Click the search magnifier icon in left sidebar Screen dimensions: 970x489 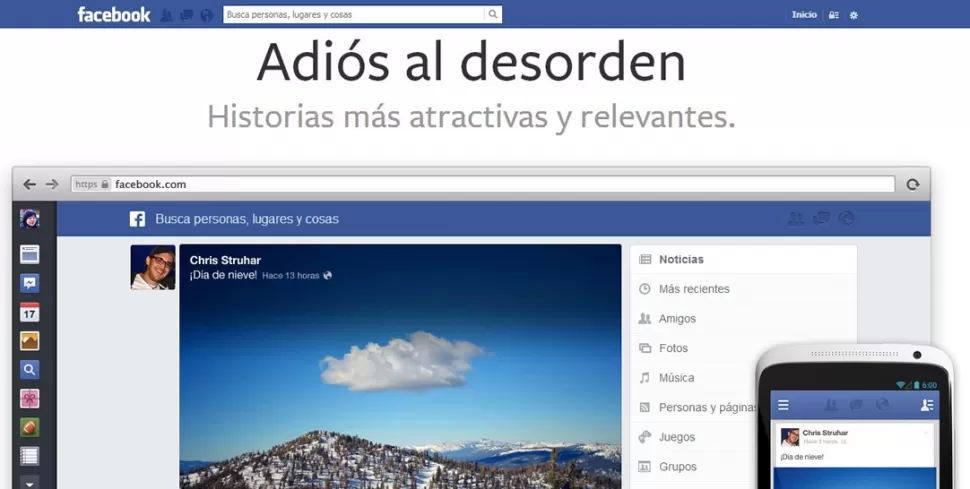[x=30, y=370]
